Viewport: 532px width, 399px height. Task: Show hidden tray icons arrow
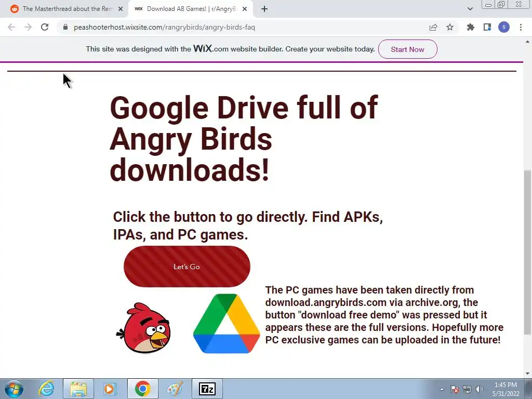point(442,389)
